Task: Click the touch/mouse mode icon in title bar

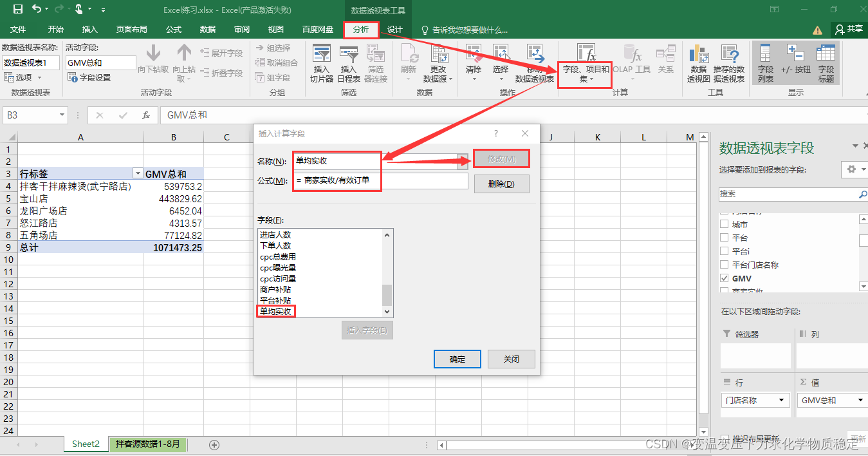Action: point(78,10)
